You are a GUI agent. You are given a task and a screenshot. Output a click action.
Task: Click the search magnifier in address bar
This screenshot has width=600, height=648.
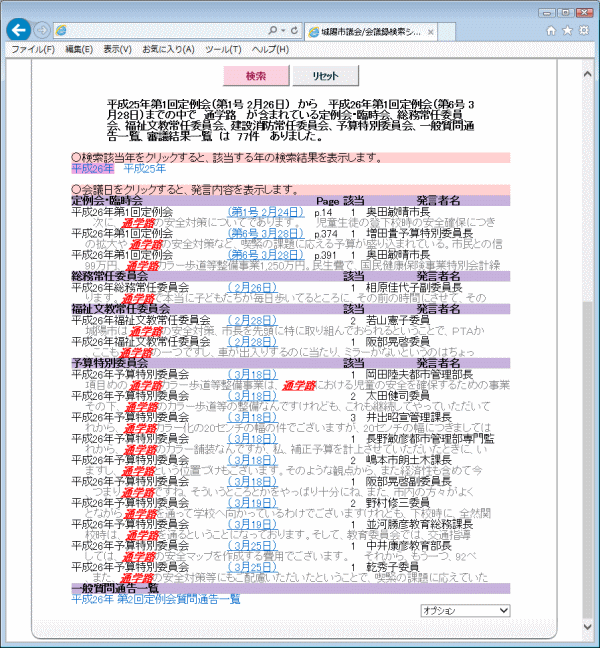point(272,31)
